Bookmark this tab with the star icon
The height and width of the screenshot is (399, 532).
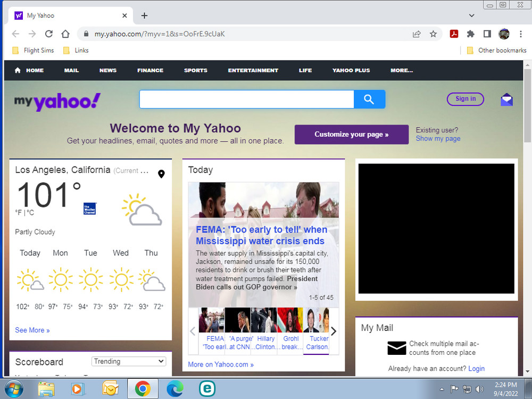coord(433,34)
